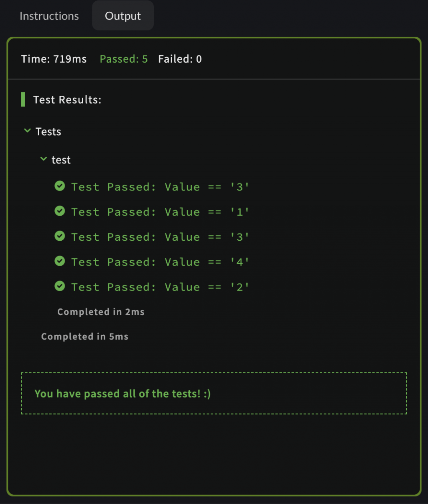The image size is (428, 504).
Task: Click the green check icon for Value == '1'
Action: 60,211
